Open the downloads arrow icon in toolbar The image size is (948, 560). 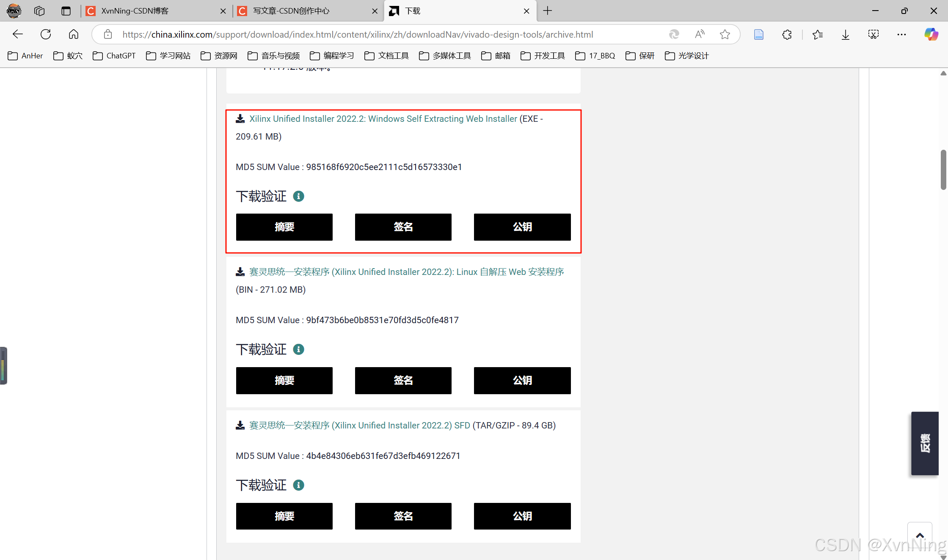845,34
